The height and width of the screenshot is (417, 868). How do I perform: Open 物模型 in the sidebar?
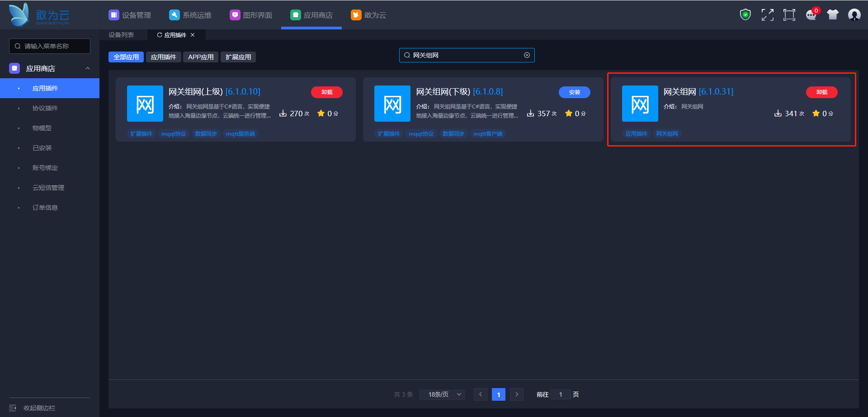[50, 128]
